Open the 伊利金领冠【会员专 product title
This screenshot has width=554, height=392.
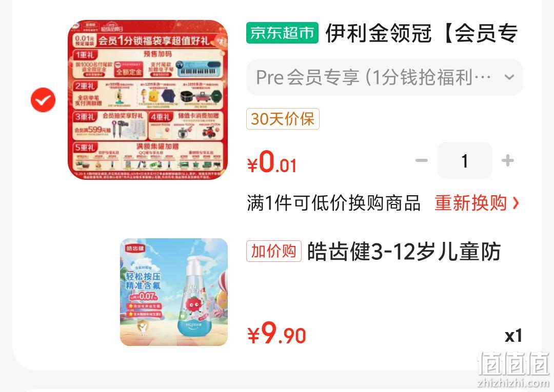pos(422,33)
